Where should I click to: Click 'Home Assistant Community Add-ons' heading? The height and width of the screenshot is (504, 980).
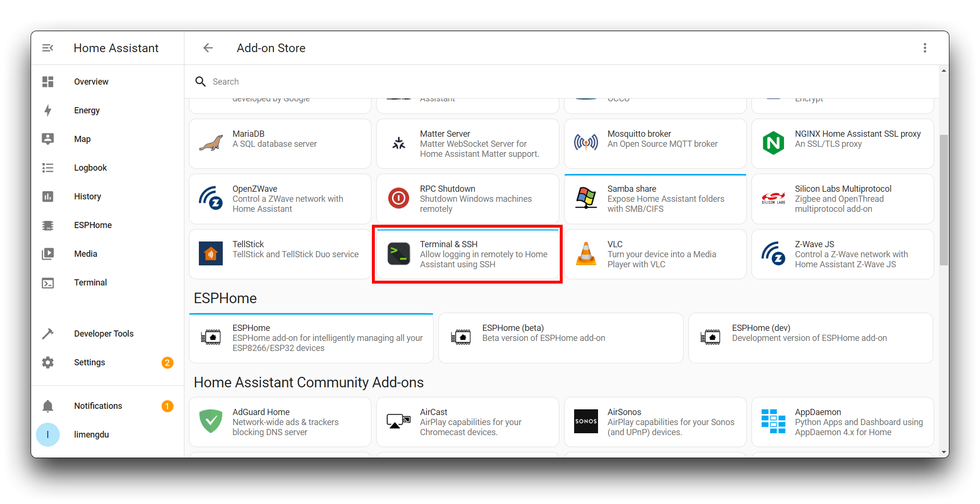309,383
